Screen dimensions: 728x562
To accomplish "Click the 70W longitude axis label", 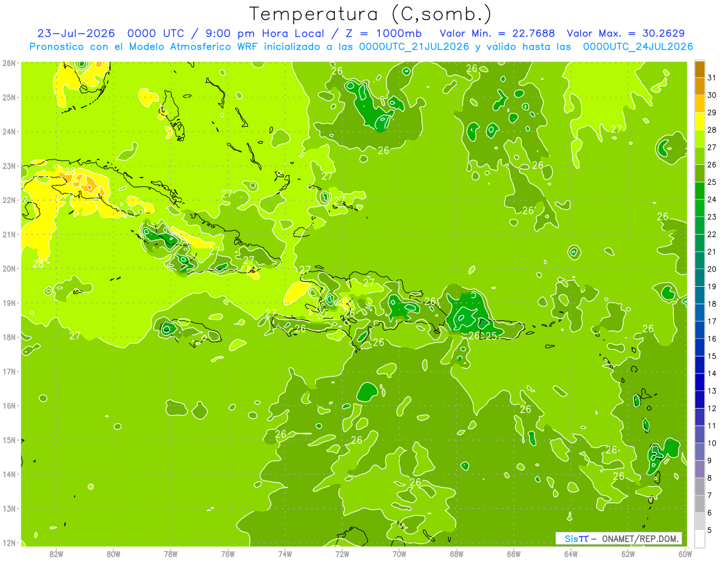I will click(399, 554).
